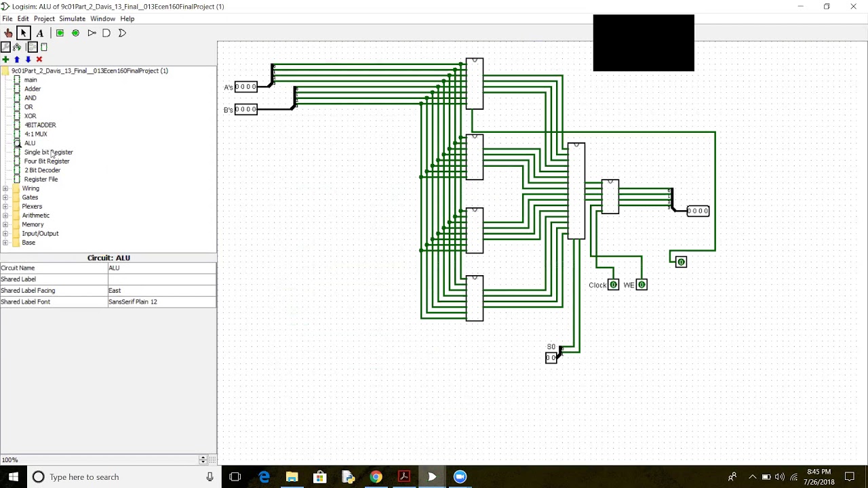Select the arrow Edit tool
Screen dimensions: 868x488
(24, 33)
